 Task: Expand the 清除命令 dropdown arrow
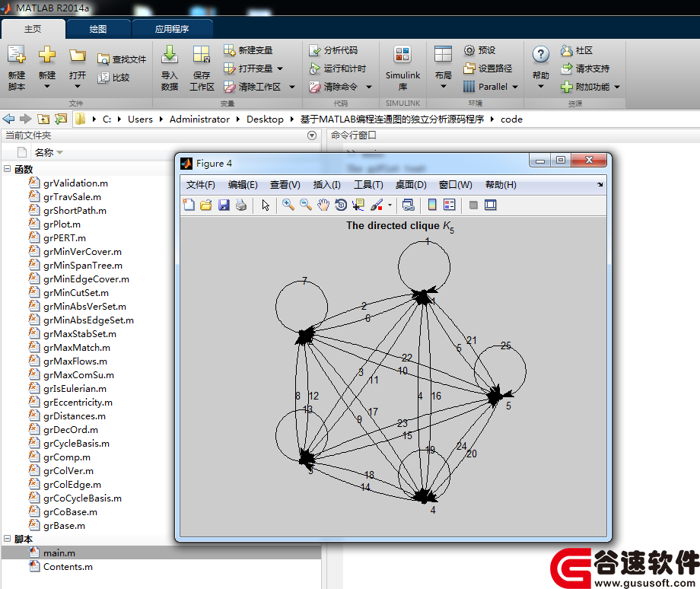click(x=369, y=87)
